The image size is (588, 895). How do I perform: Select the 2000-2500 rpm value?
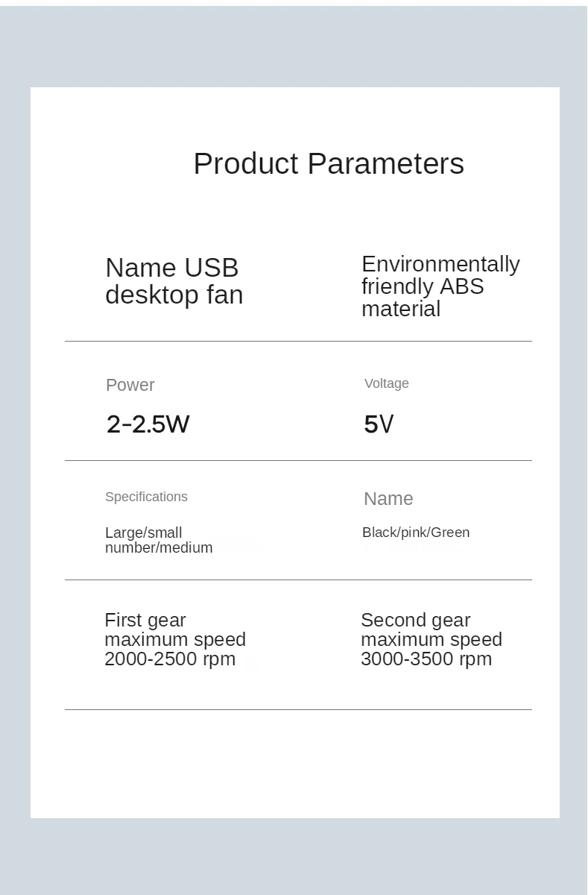[170, 659]
